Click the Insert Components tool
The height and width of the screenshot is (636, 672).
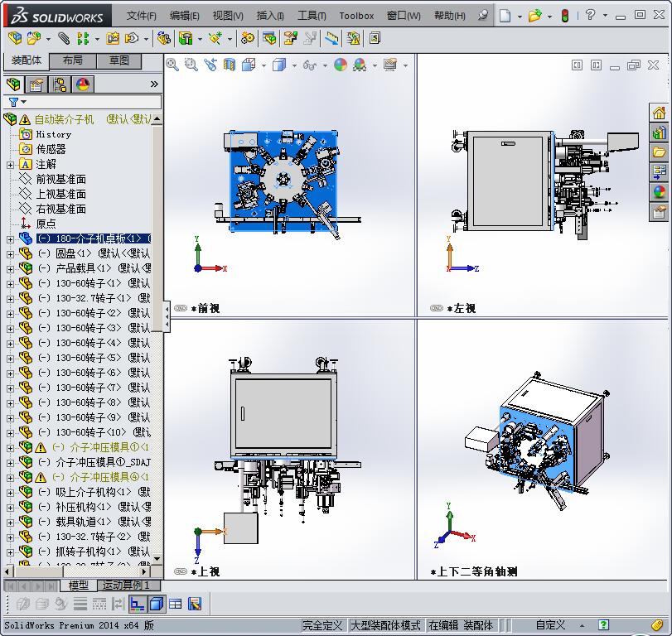tap(34, 39)
